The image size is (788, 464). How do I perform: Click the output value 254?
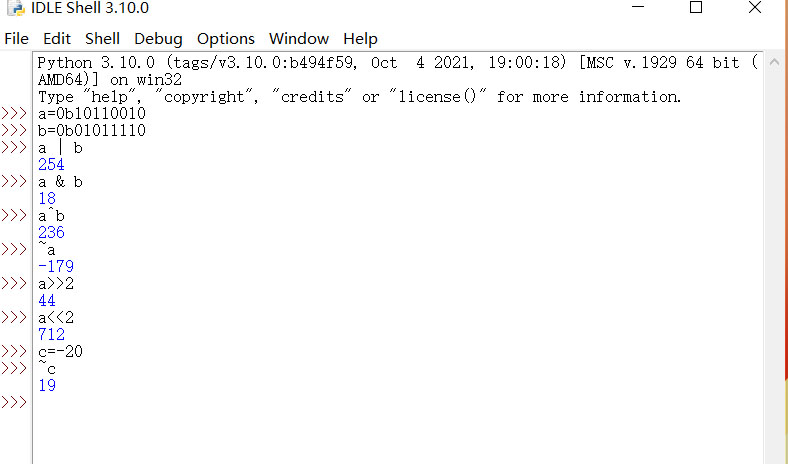51,164
